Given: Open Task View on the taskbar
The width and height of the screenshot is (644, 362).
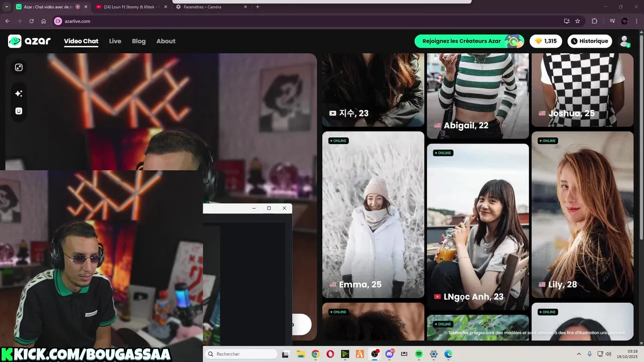Looking at the screenshot, I should point(286,354).
